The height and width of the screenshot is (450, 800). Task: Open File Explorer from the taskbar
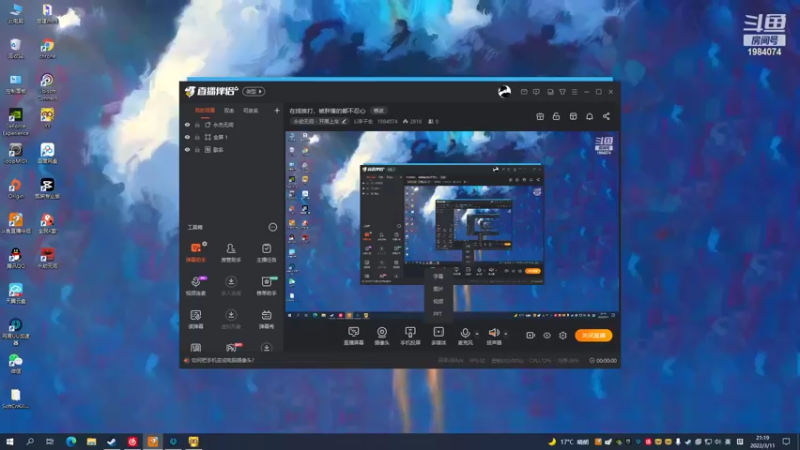(91, 441)
